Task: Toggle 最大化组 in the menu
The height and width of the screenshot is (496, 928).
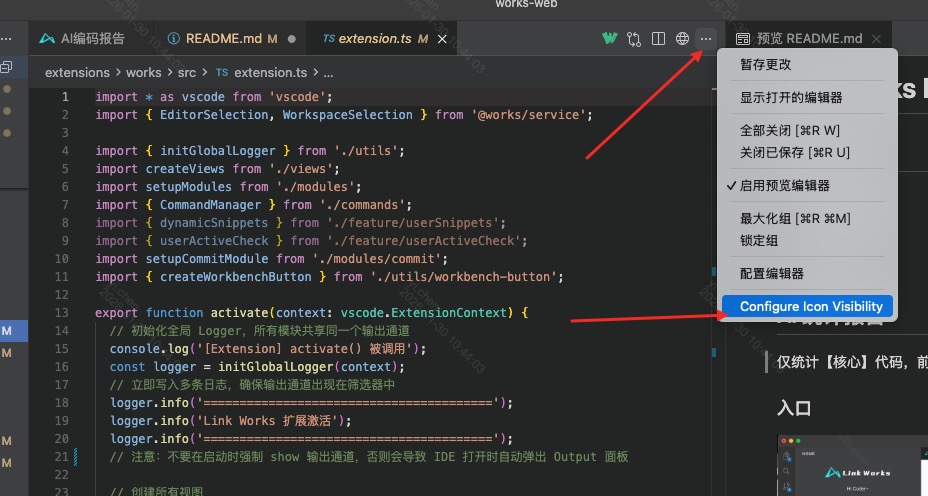Action: (x=795, y=219)
